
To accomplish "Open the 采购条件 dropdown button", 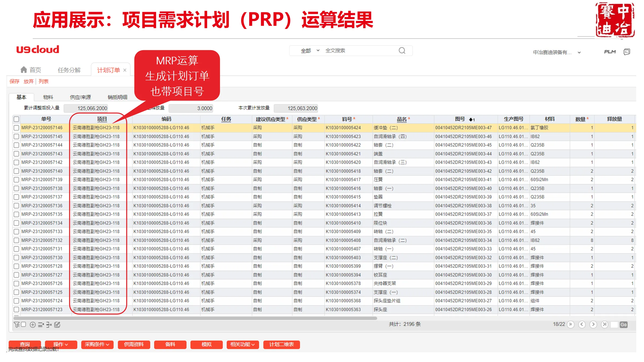I will [x=97, y=344].
